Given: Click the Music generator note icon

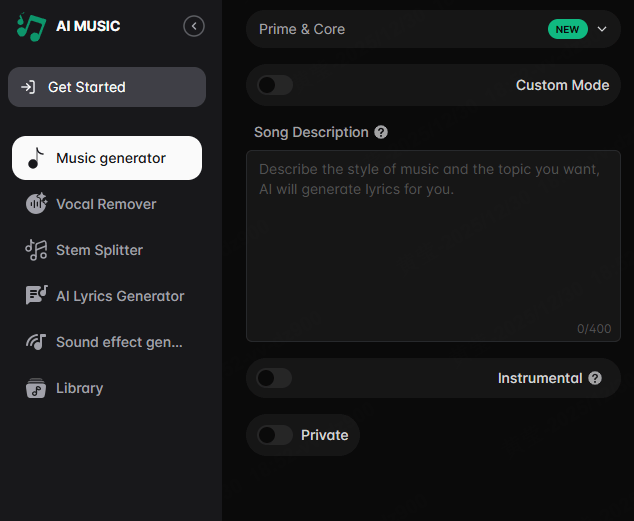Looking at the screenshot, I should coord(36,158).
